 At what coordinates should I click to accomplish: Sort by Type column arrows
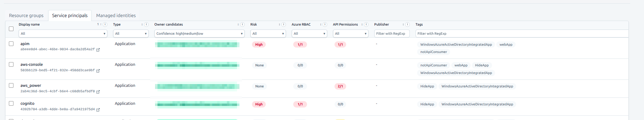tap(142, 24)
